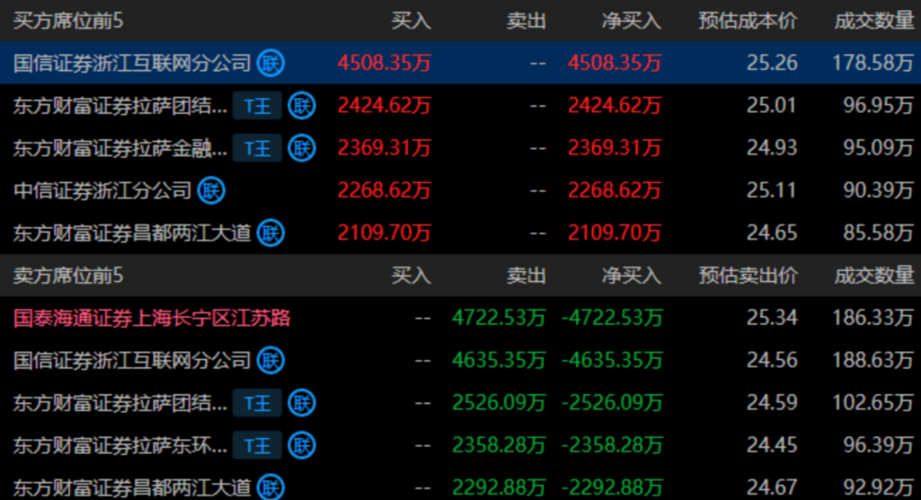
Task: Select net buy 2268.62万 in 净买入 column
Action: [x=614, y=190]
